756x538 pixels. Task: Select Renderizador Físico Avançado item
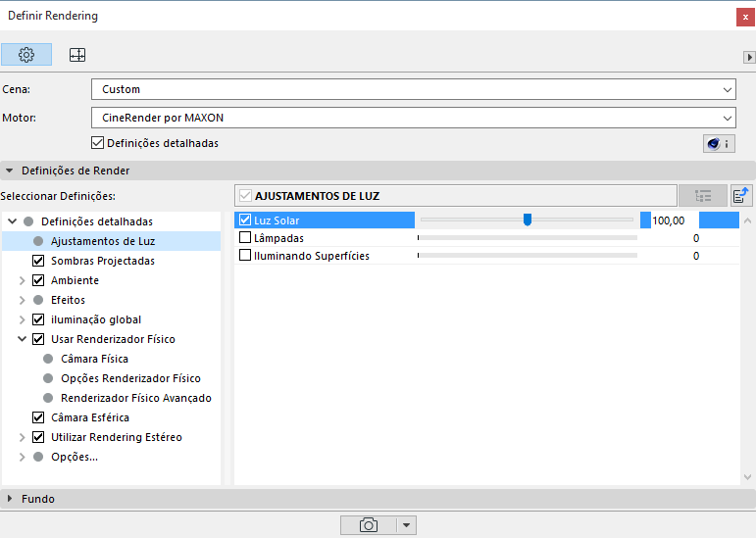(136, 398)
